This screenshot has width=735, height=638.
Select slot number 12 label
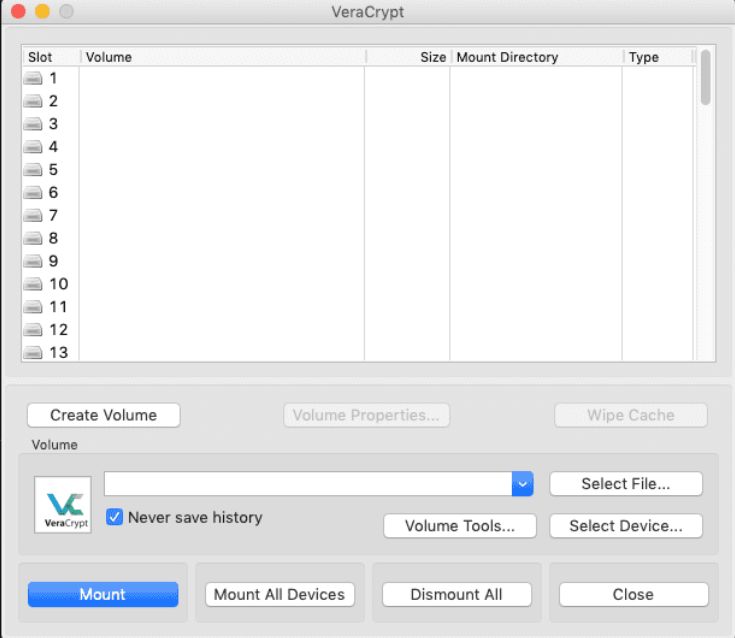point(59,330)
